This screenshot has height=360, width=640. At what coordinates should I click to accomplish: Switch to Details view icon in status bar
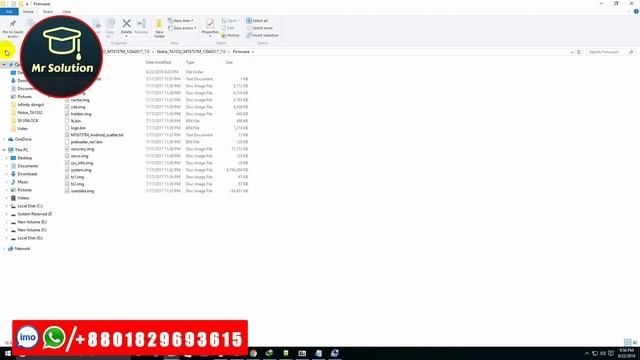point(627,342)
